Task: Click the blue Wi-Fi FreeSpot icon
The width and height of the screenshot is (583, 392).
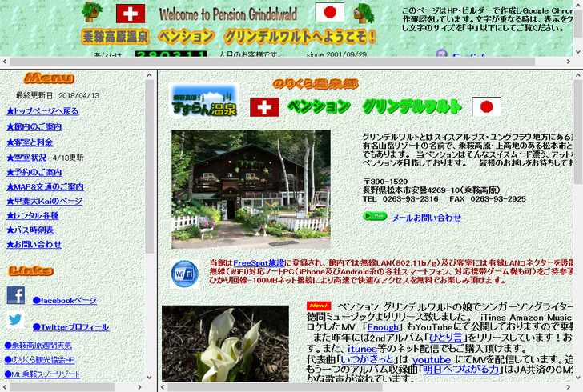Action: (185, 273)
